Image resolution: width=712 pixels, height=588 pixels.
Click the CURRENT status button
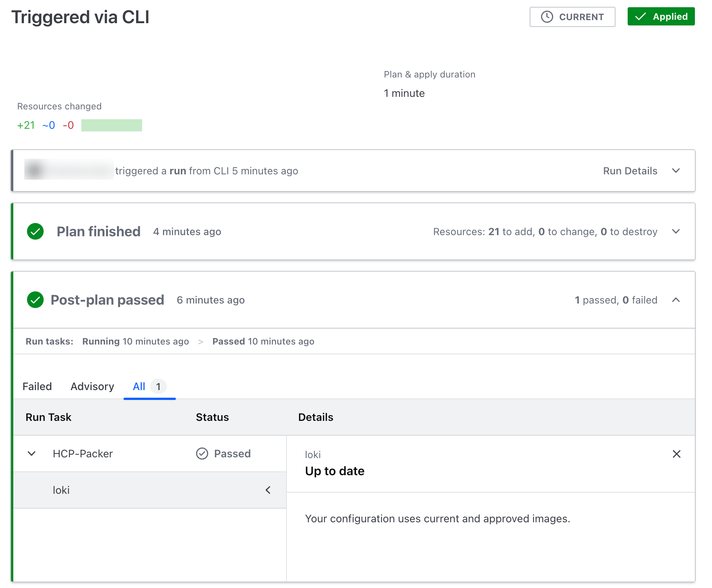(x=572, y=17)
